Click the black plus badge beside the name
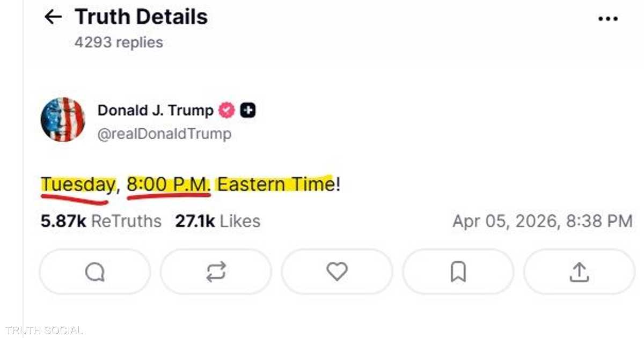 [247, 111]
